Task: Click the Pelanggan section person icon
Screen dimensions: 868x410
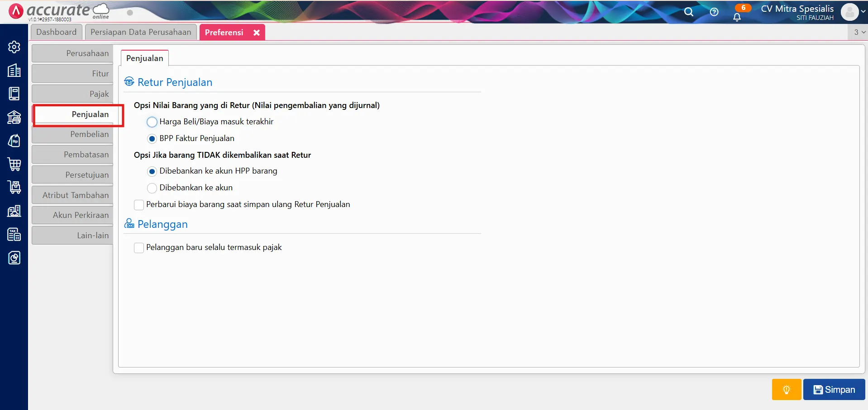Action: point(129,223)
